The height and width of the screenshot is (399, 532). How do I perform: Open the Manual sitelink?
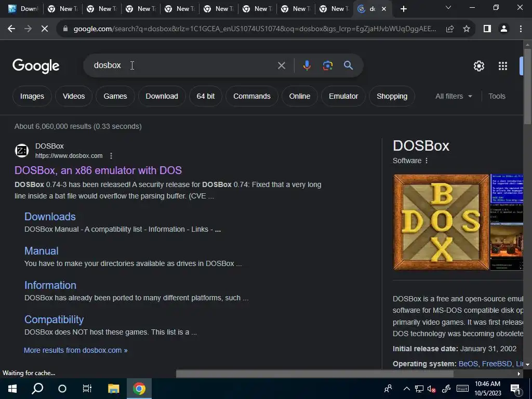pyautogui.click(x=42, y=251)
